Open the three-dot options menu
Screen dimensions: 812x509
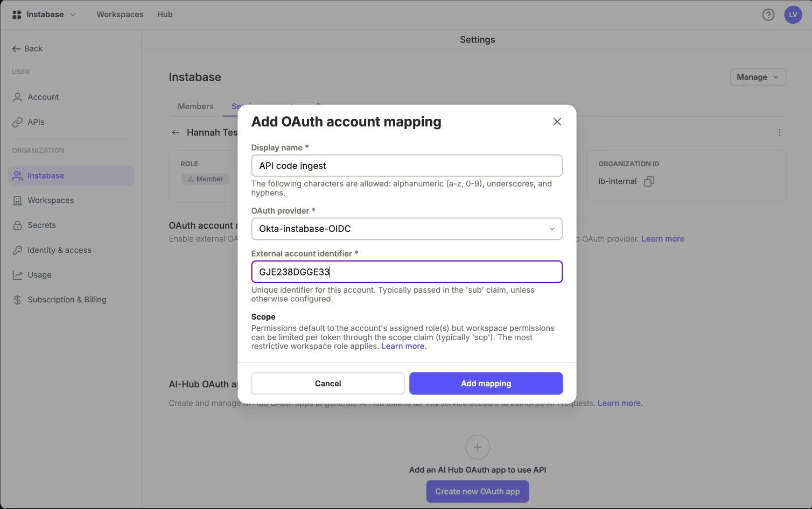pos(780,132)
